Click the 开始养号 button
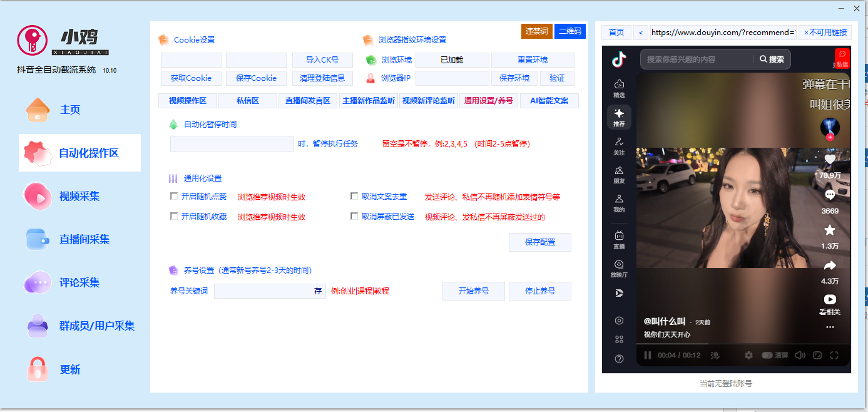Screen dimensions: 868x412 coord(473,291)
